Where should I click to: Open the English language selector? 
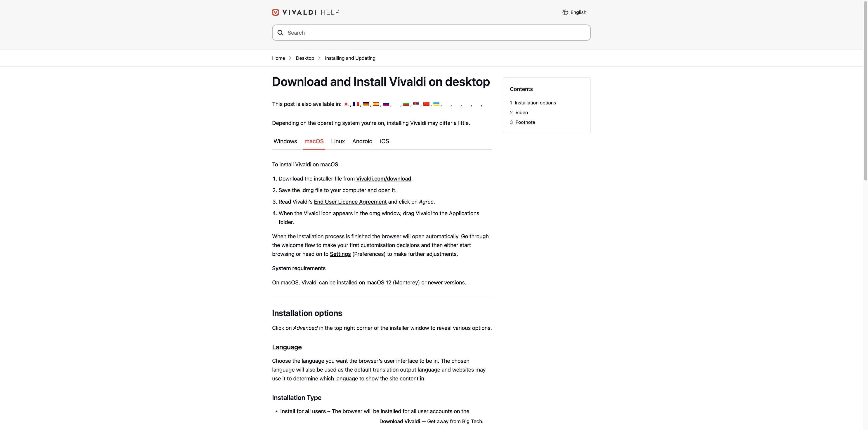point(574,12)
